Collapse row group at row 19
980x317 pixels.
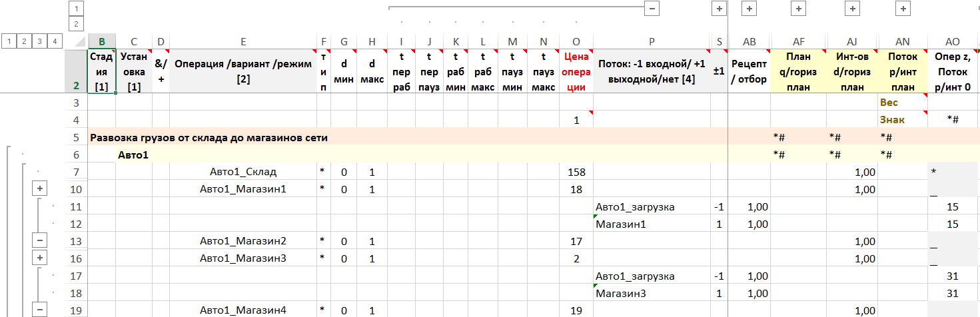[40, 310]
